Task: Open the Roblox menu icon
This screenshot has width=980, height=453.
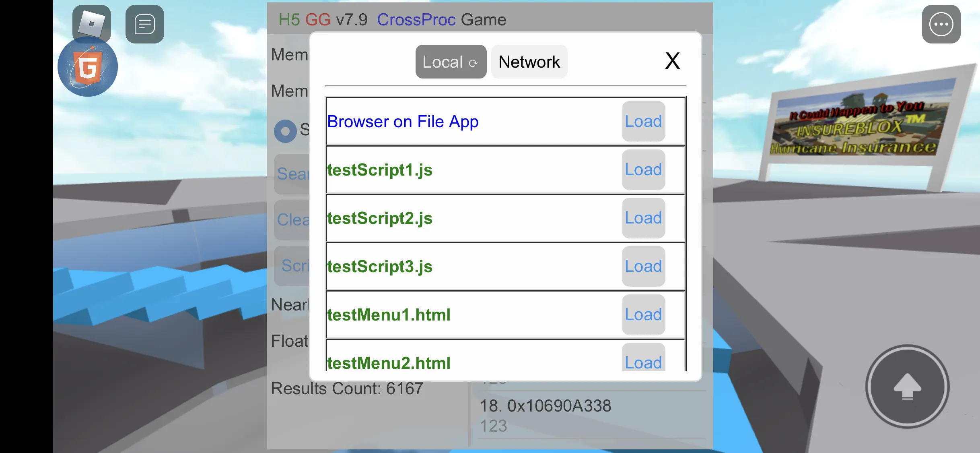Action: tap(92, 23)
